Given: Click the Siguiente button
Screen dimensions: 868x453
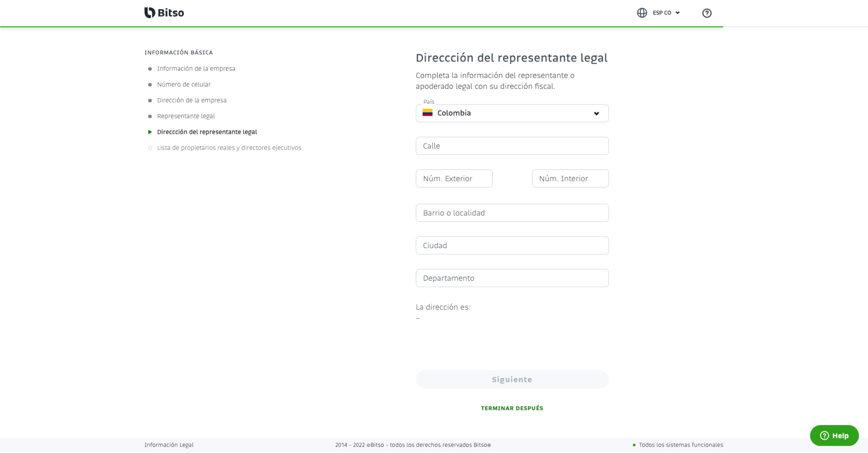Looking at the screenshot, I should (512, 379).
